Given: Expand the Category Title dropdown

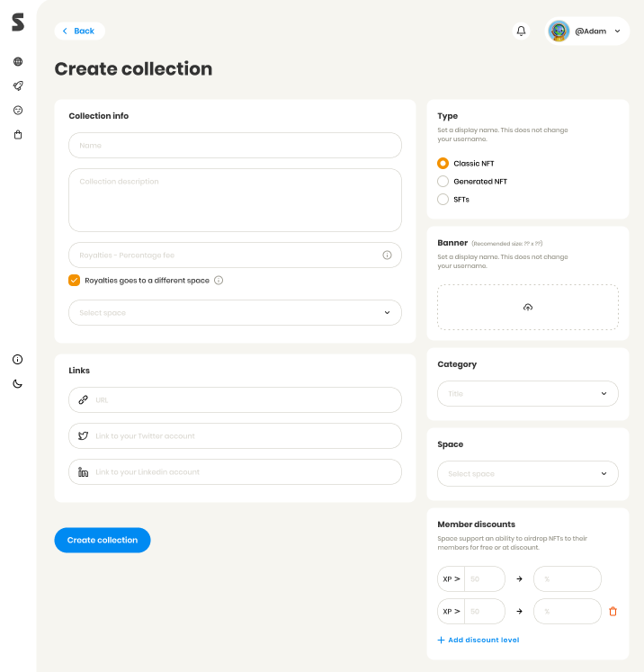Looking at the screenshot, I should point(528,394).
